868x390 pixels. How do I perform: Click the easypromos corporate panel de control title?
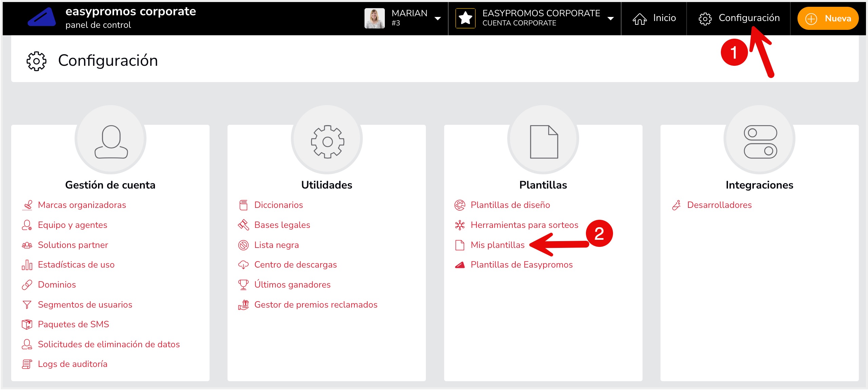[x=131, y=18]
